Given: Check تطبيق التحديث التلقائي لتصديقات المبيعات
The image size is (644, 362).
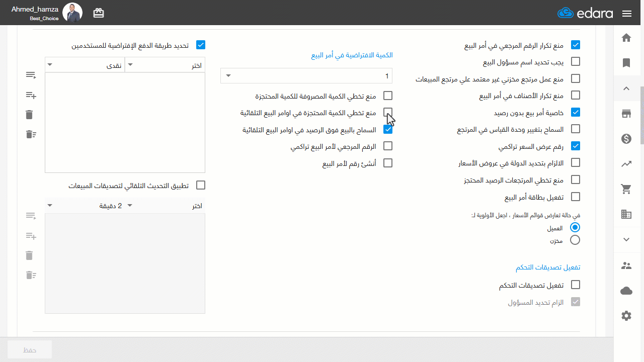Looking at the screenshot, I should coord(200,185).
